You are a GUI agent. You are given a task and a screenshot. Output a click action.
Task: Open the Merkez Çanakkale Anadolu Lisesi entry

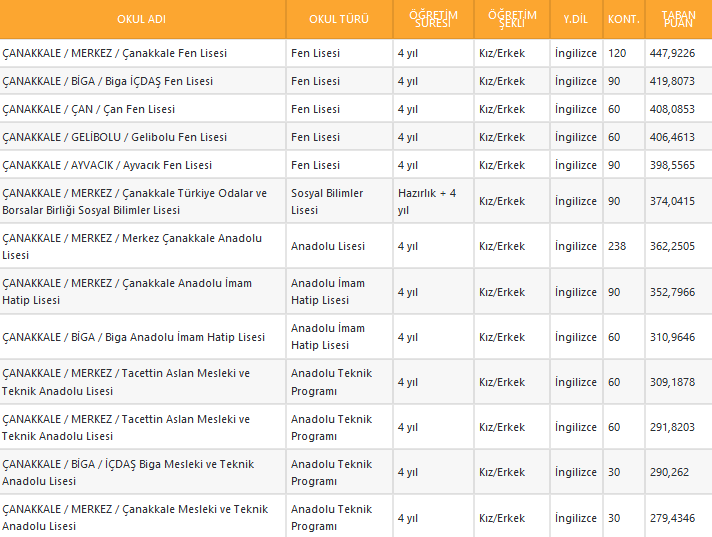(x=132, y=246)
